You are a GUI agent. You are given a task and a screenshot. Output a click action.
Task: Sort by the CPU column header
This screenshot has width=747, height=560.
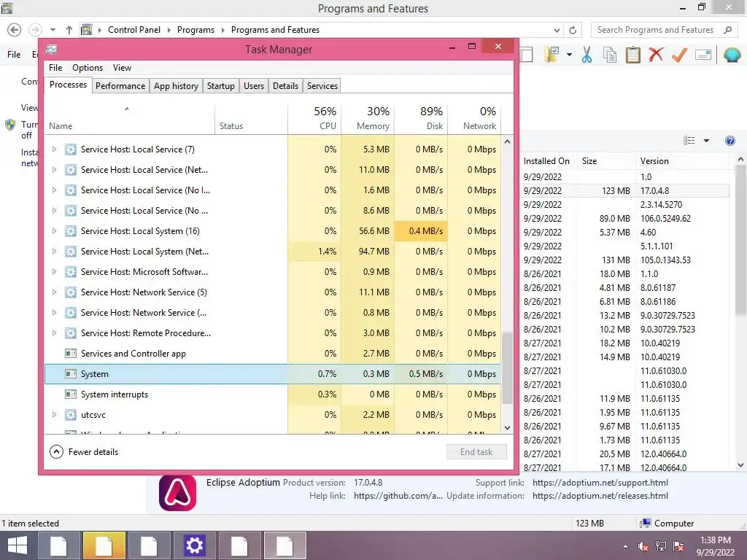315,118
